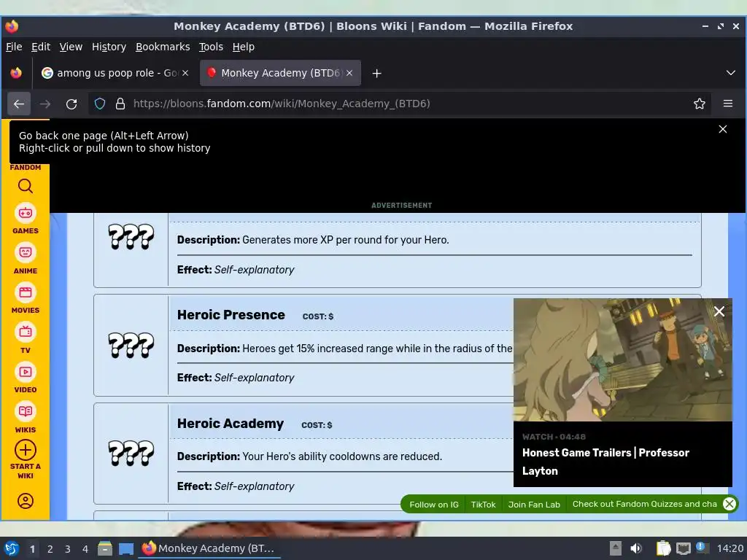Click the Join Fan Lab link
This screenshot has width=747, height=560.
coord(534,505)
